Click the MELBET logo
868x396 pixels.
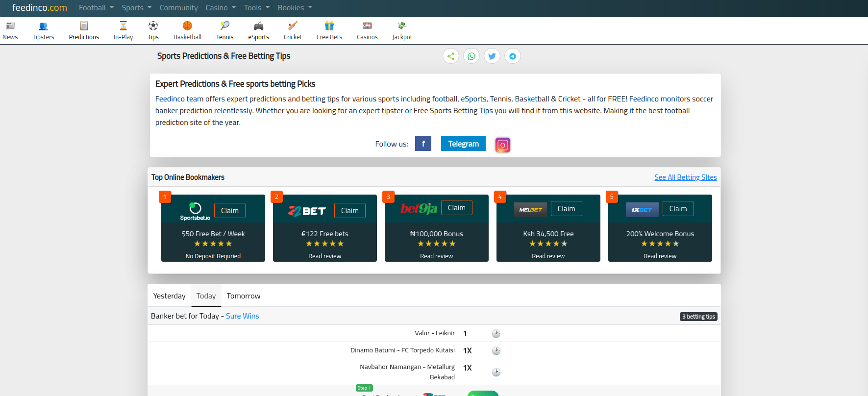point(530,210)
